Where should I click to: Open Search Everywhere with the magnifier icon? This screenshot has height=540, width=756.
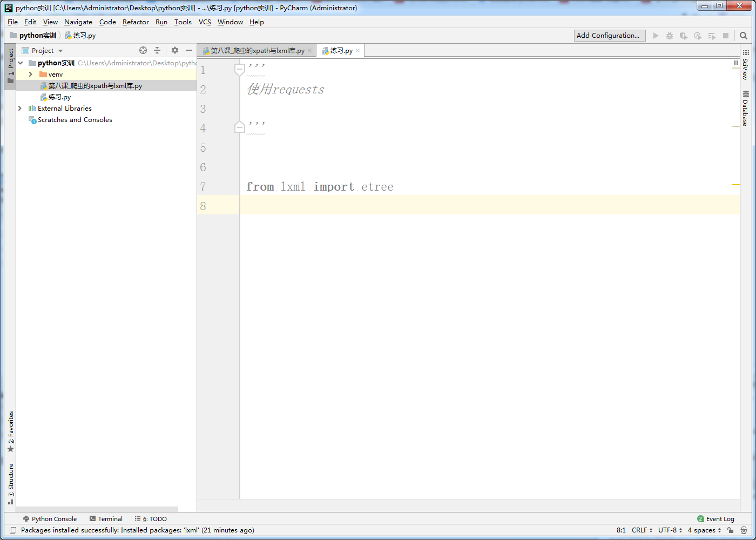[744, 35]
